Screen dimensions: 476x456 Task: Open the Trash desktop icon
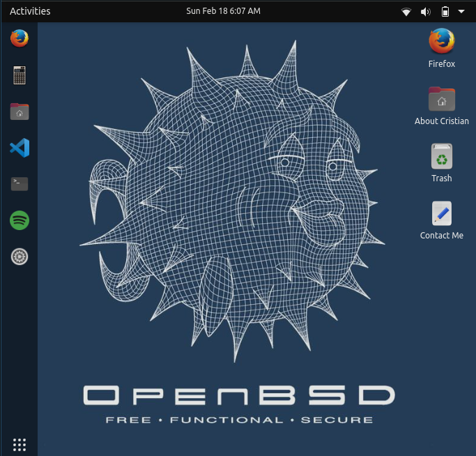point(442,156)
